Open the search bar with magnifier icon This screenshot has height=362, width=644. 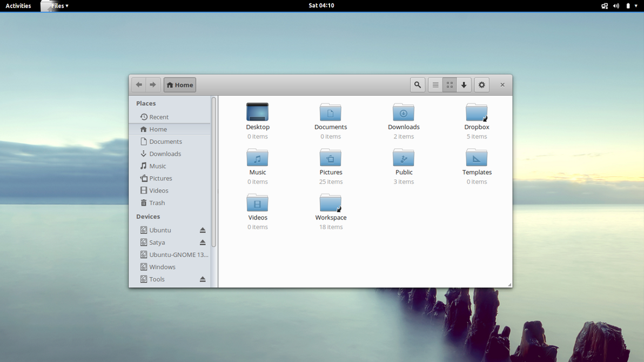(417, 85)
